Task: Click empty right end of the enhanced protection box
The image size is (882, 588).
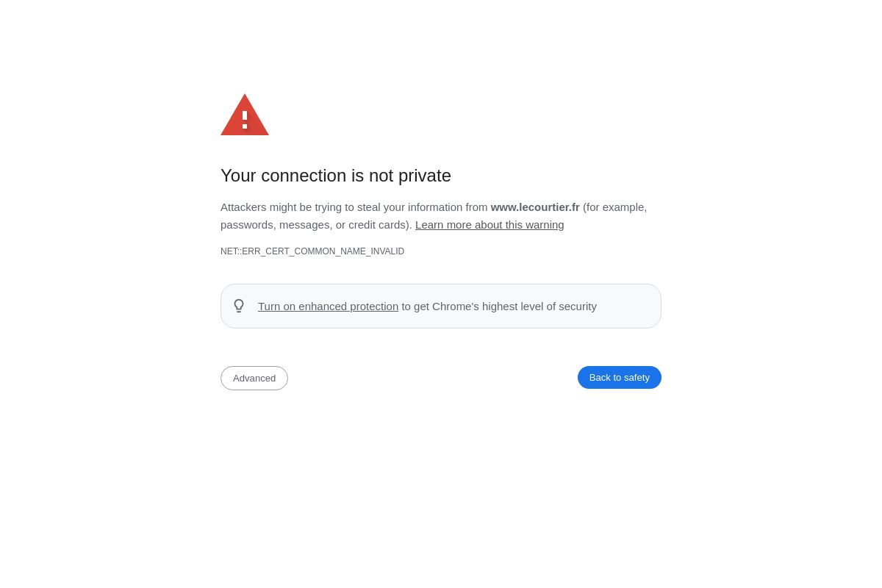Action: 632,306
